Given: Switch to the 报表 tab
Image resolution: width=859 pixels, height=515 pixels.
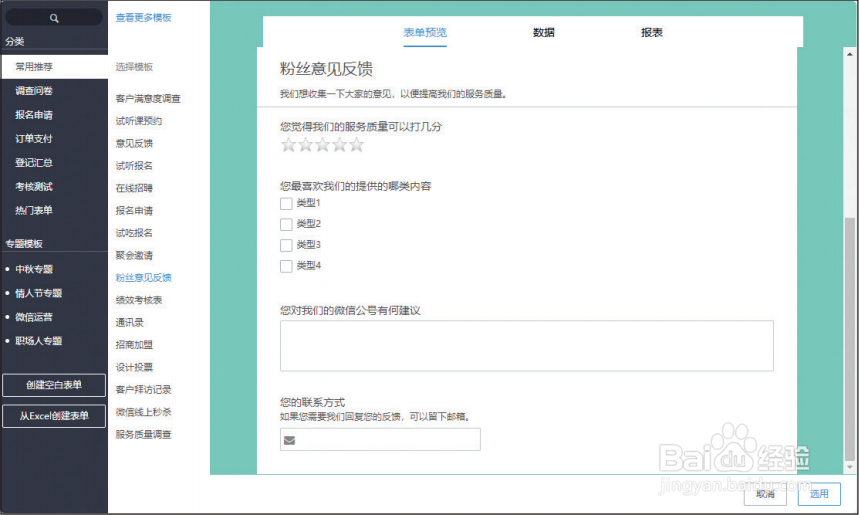Looking at the screenshot, I should (652, 32).
